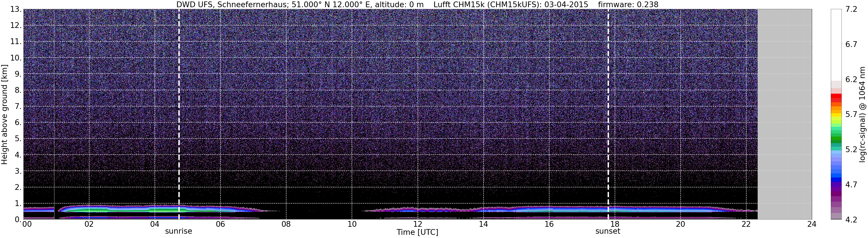Click the time axis tick label 12
The image size is (868, 238).
pyautogui.click(x=417, y=224)
